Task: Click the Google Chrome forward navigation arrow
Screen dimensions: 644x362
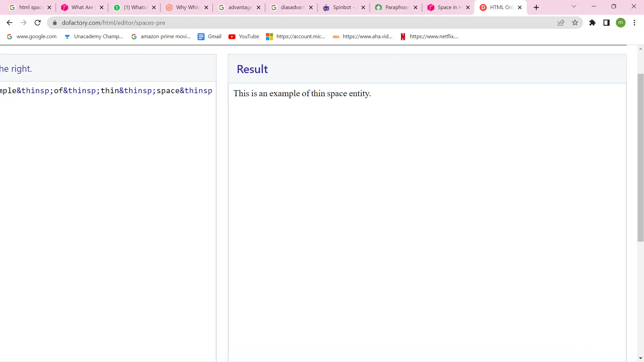Action: tap(23, 22)
